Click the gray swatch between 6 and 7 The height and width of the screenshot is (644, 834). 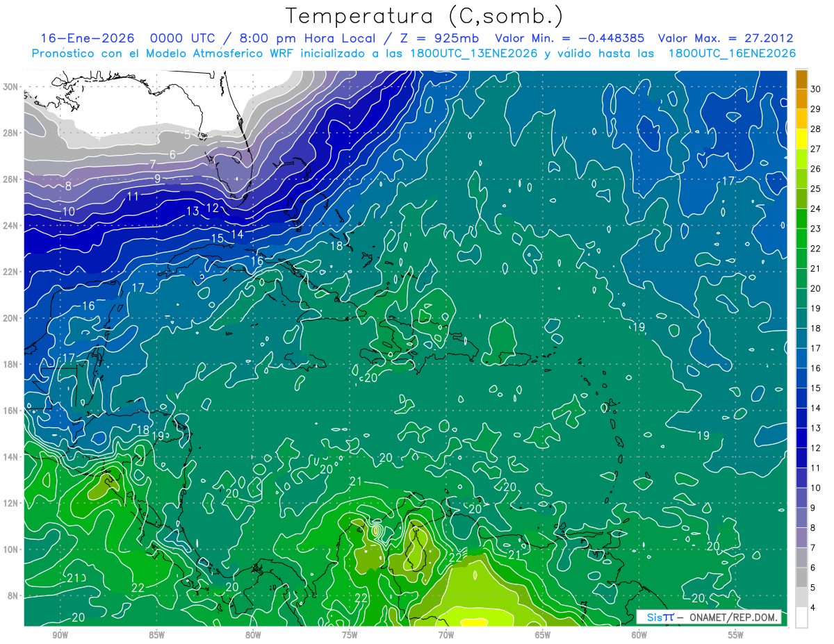click(x=802, y=558)
